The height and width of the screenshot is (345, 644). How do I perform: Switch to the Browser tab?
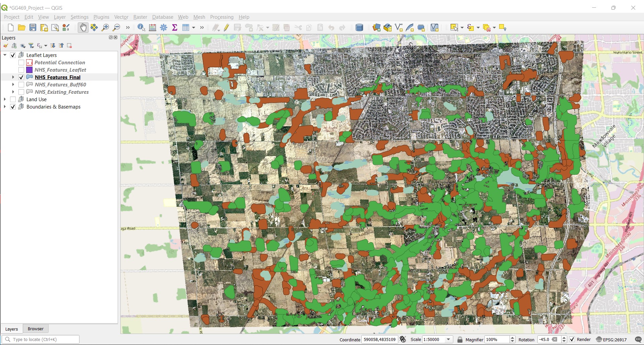[x=36, y=329]
